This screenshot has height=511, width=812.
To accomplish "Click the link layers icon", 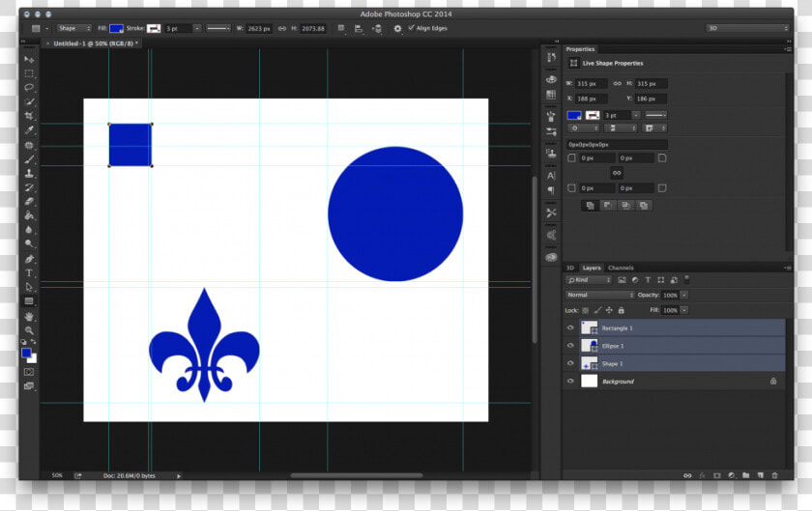I will point(687,475).
